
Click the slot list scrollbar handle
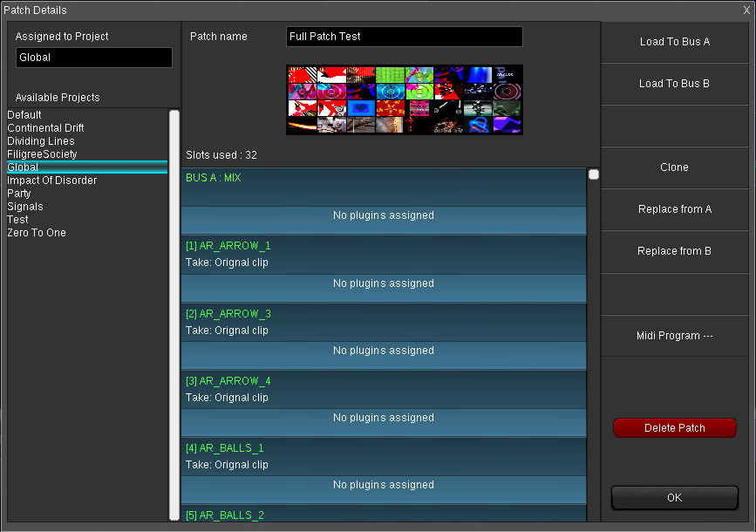tap(594, 174)
